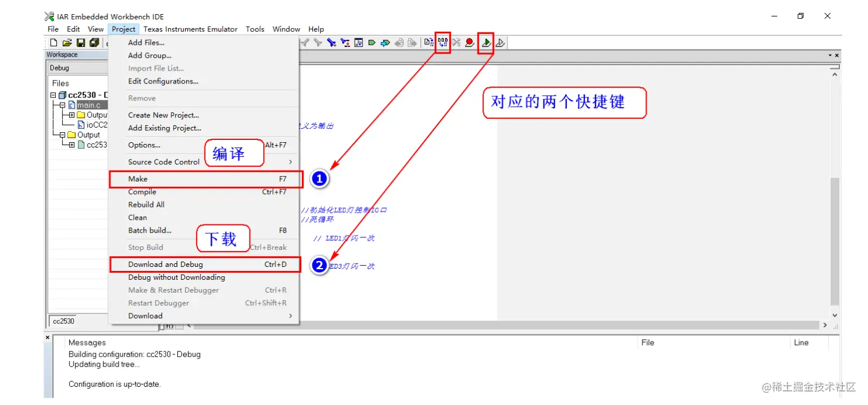Viewport: 868px width, 405px height.
Task: Click the editor horizontal scrollbar right arrow
Action: [825, 325]
